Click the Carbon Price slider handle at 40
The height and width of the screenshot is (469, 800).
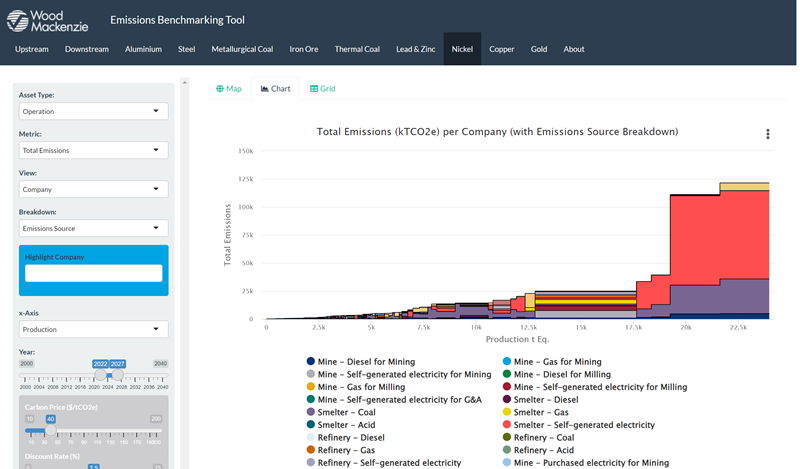pos(50,430)
